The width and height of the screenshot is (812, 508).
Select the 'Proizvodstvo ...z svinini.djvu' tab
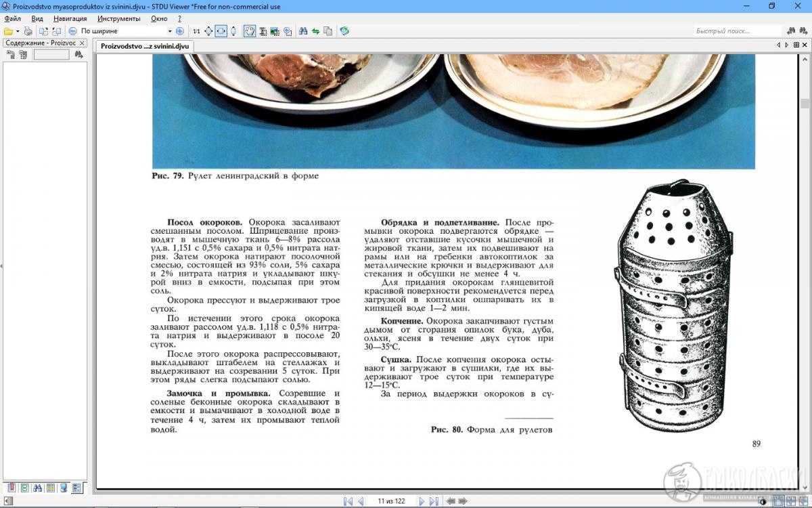coord(145,46)
